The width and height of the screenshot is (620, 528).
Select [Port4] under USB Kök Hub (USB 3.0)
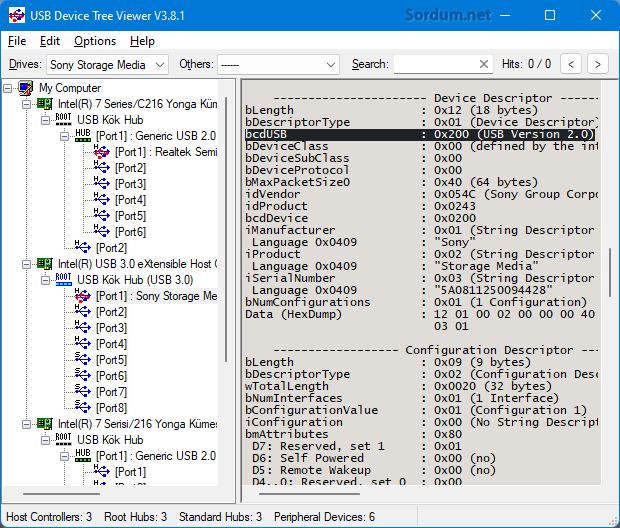pyautogui.click(x=112, y=344)
